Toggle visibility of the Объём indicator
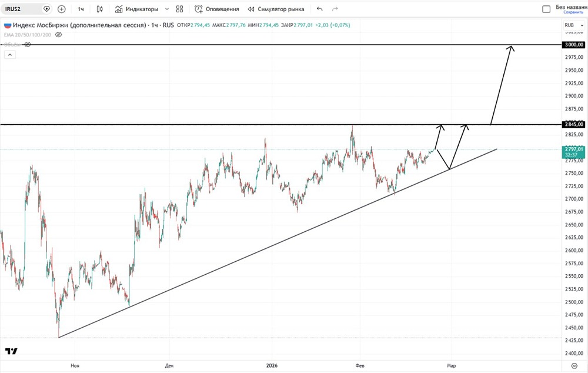The height and width of the screenshot is (373, 588). [x=28, y=44]
